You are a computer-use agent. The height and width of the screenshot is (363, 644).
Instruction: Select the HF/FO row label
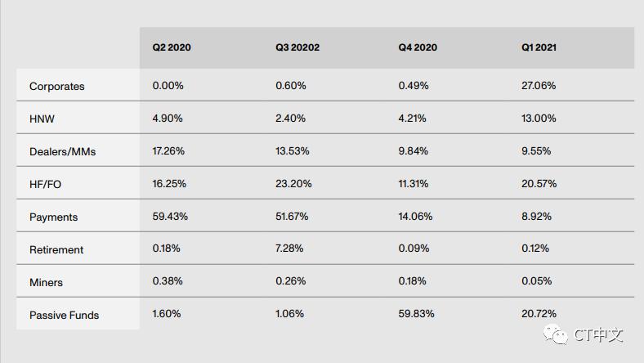click(x=45, y=184)
